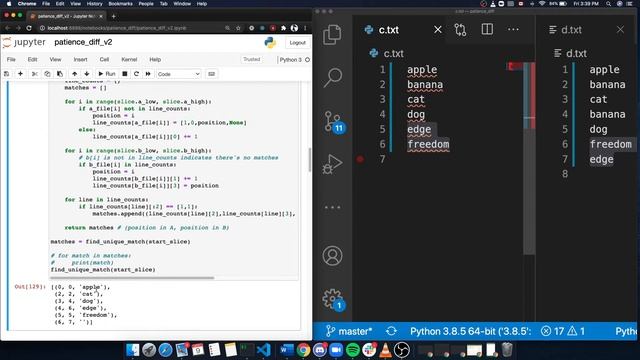The height and width of the screenshot is (360, 640).
Task: Open the VS Code Accounts menu
Action: coord(332,256)
